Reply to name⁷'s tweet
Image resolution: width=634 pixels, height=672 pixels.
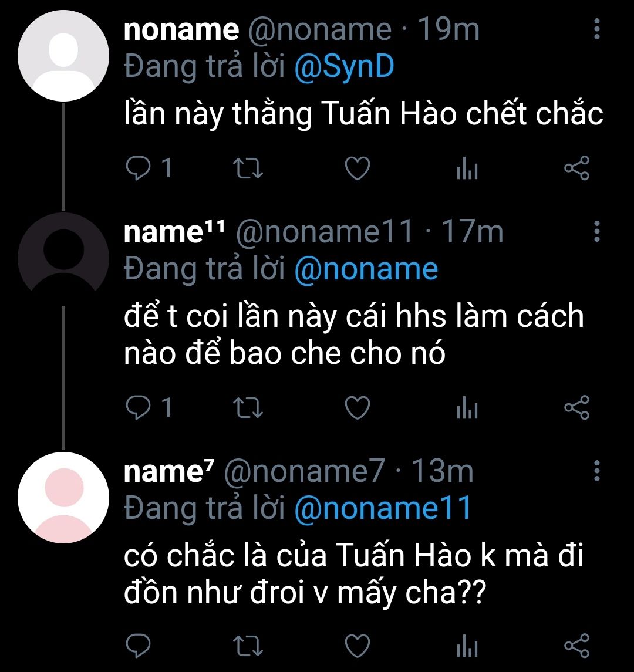pos(139,646)
